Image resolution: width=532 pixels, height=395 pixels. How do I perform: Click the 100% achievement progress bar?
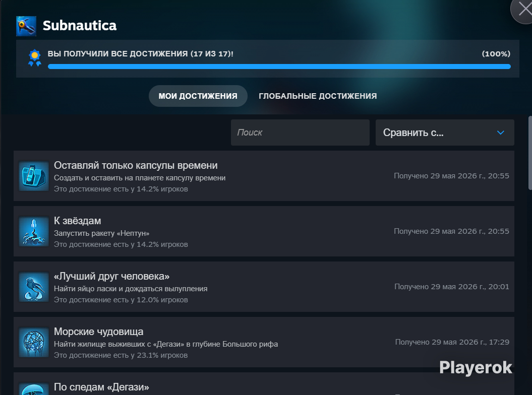click(x=279, y=67)
